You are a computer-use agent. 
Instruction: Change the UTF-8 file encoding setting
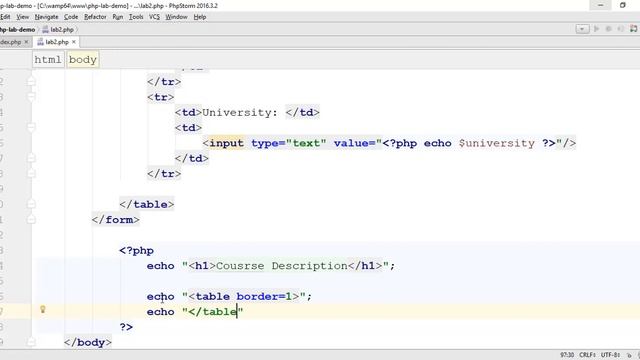(611, 355)
